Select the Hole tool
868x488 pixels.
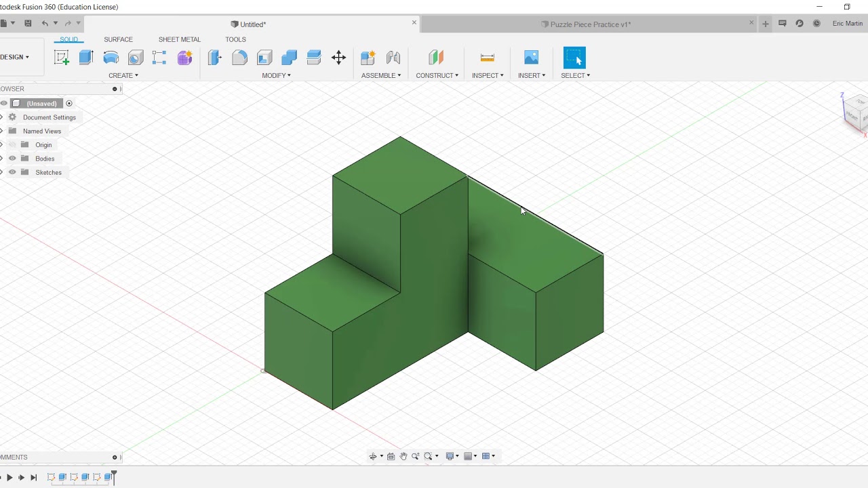point(136,58)
